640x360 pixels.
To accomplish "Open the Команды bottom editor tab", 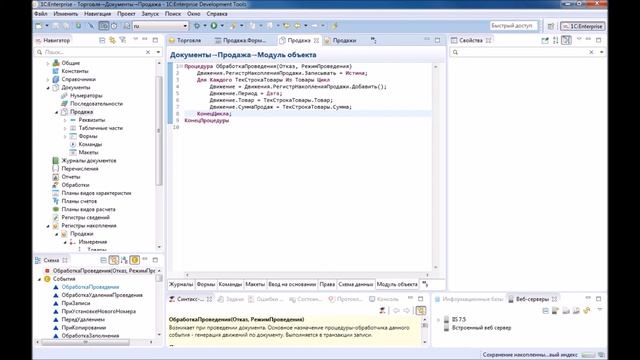I will (230, 284).
